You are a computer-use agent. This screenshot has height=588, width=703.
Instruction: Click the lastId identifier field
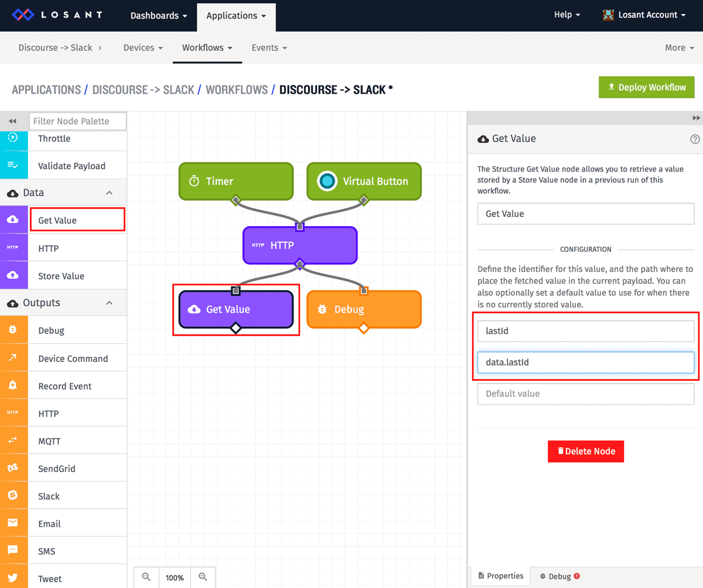[585, 331]
